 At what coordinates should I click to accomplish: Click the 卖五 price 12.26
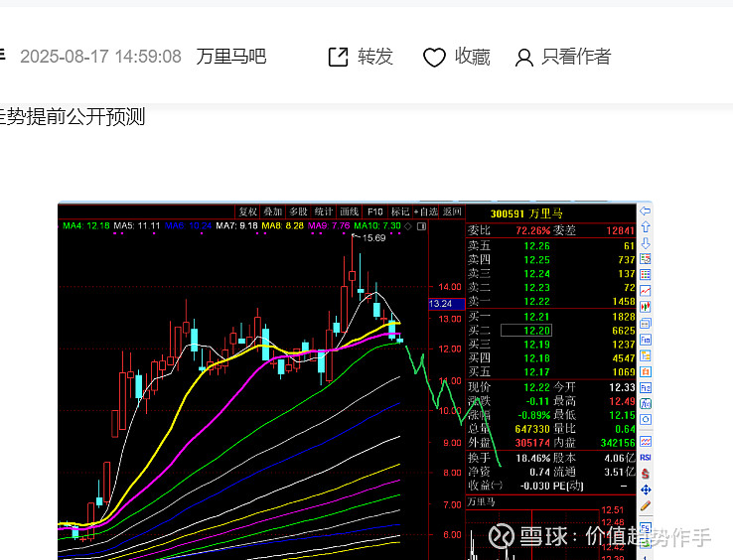click(x=536, y=246)
